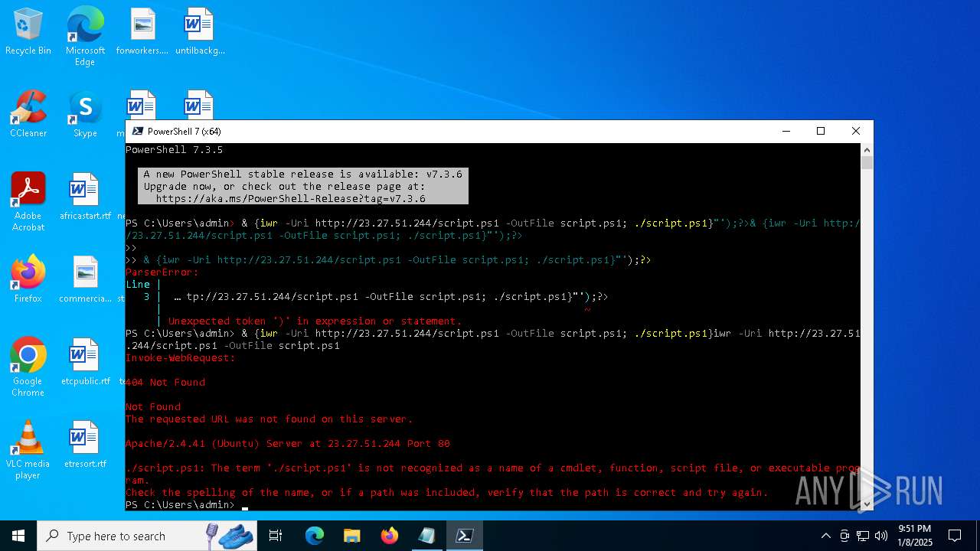
Task: Open Adobe Acrobat desktop shortcut
Action: pyautogui.click(x=28, y=202)
